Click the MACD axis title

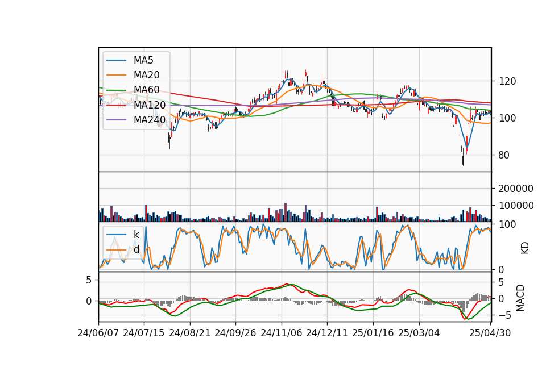point(520,298)
